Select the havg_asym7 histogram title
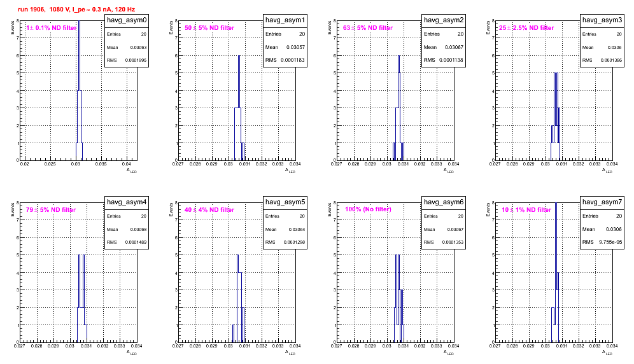 (x=602, y=202)
